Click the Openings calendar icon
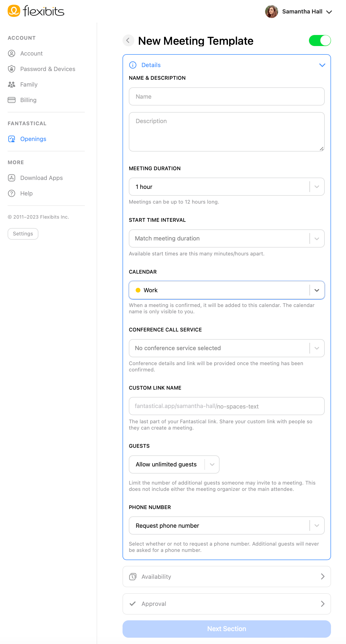Viewport: 346px width, 644px height. [12, 139]
